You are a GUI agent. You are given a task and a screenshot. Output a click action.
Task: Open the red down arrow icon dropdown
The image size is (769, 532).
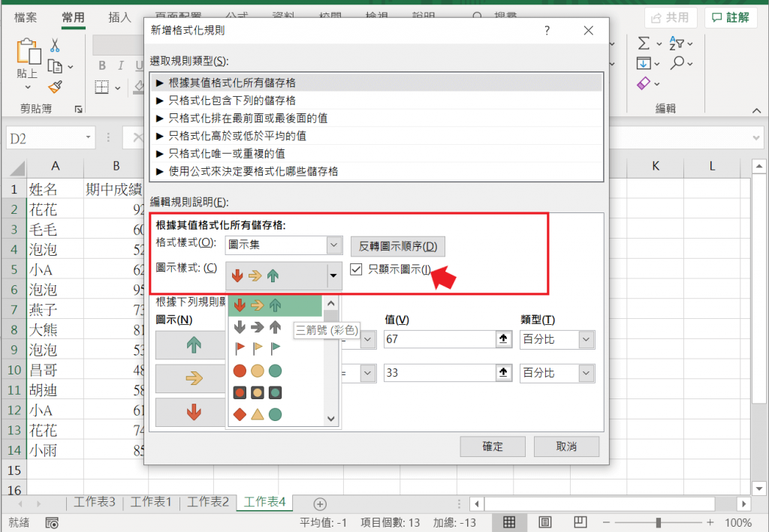pyautogui.click(x=191, y=412)
